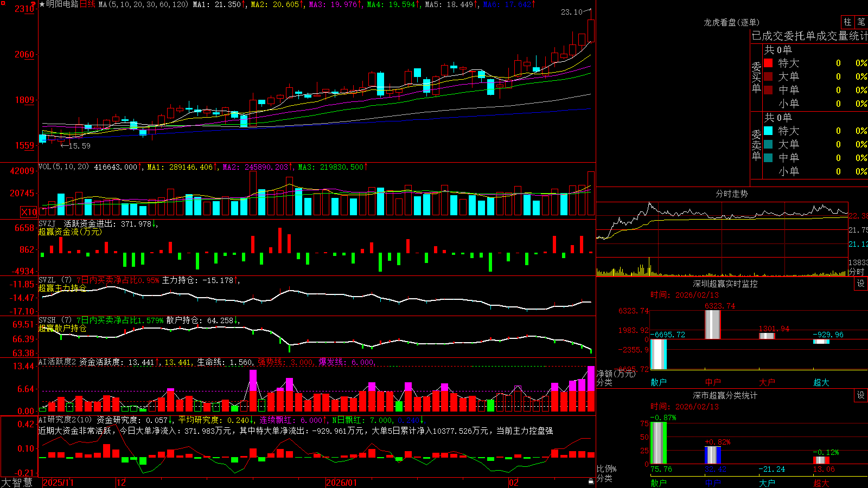
Task: Click the 委买单 section label
Action: click(756, 78)
